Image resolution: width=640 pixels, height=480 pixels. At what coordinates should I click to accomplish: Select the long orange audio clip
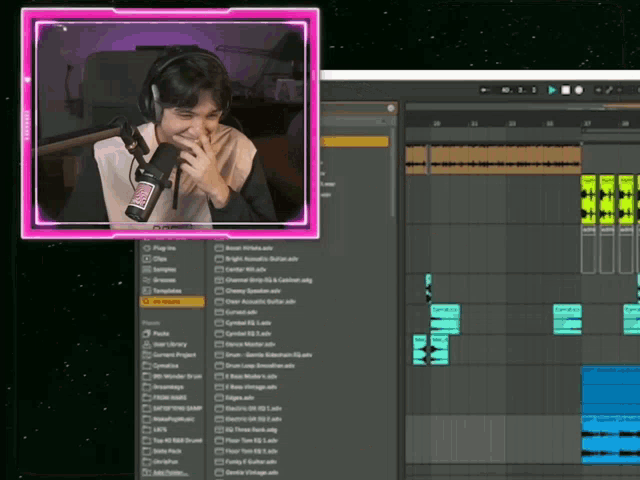pos(506,160)
